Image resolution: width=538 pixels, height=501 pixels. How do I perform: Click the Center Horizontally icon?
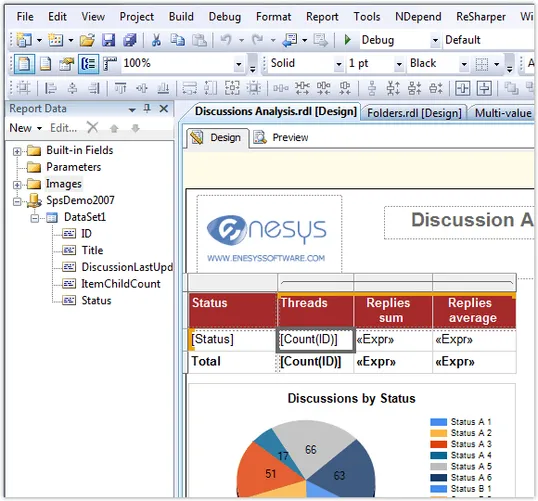pos(462,89)
